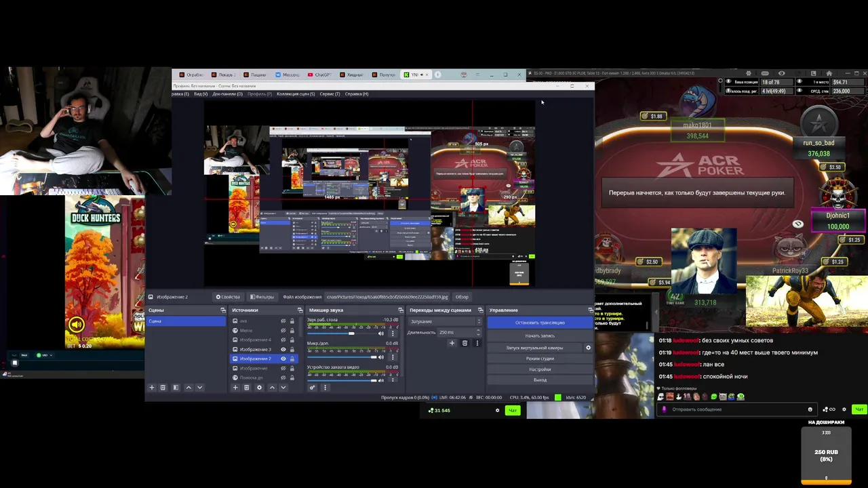Undock the Источники panel
Screen dimensions: 868x488
(299, 310)
